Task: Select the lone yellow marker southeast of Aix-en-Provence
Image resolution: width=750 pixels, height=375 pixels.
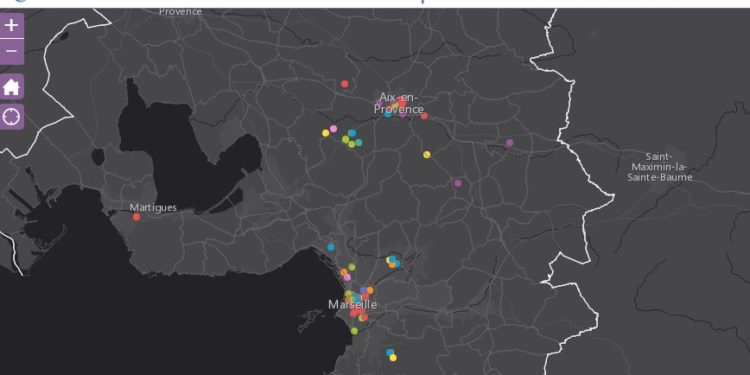Action: 427,154
